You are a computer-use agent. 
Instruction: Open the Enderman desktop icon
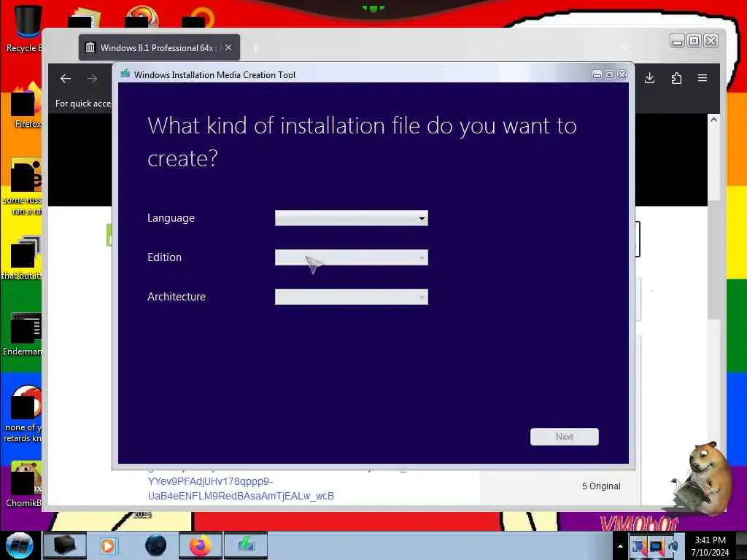pos(25,333)
